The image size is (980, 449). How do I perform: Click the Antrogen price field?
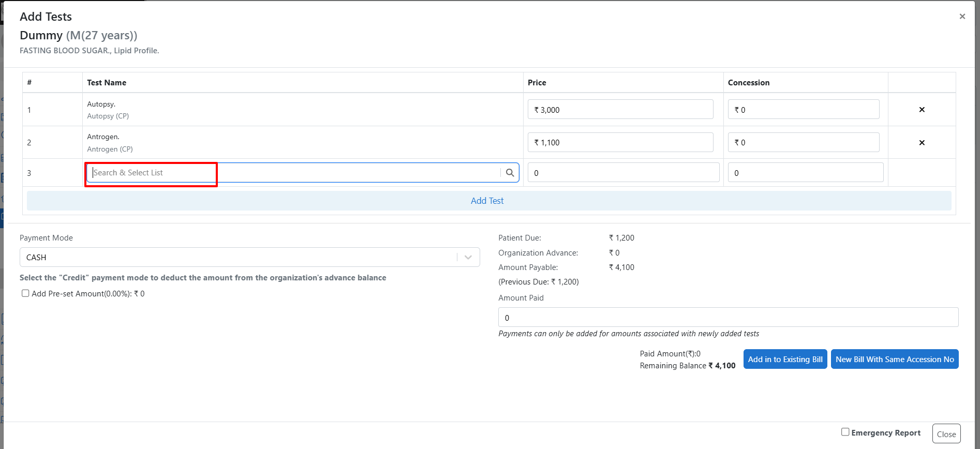tap(620, 142)
